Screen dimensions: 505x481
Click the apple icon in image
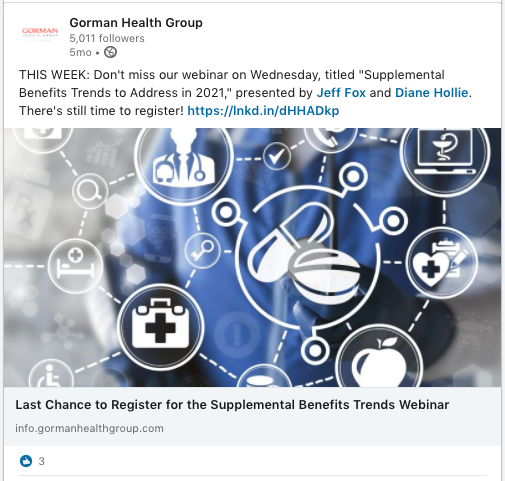(x=379, y=361)
